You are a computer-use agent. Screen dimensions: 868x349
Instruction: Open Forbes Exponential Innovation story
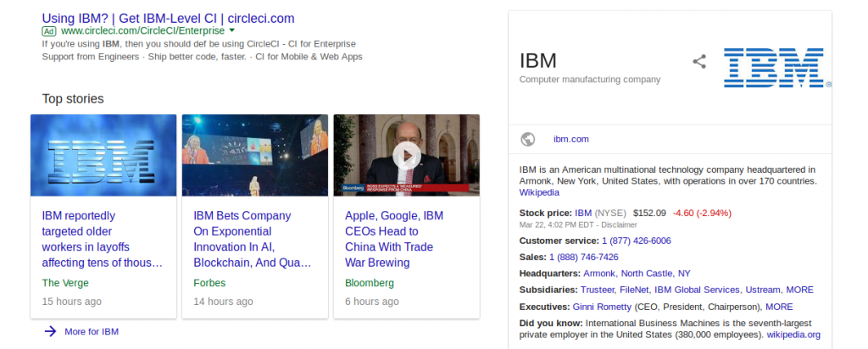tap(253, 239)
